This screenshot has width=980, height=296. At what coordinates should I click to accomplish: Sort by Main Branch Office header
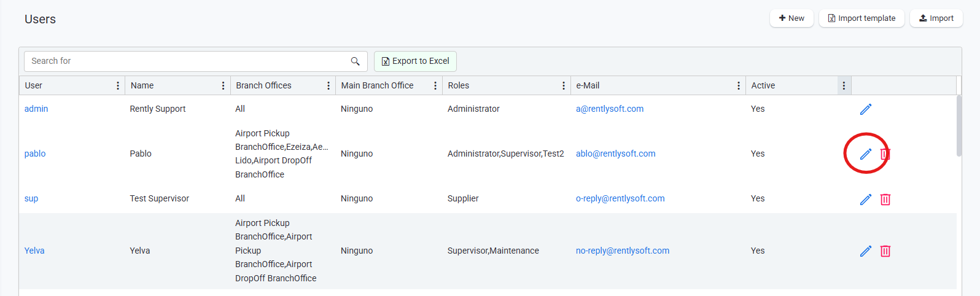pyautogui.click(x=377, y=85)
